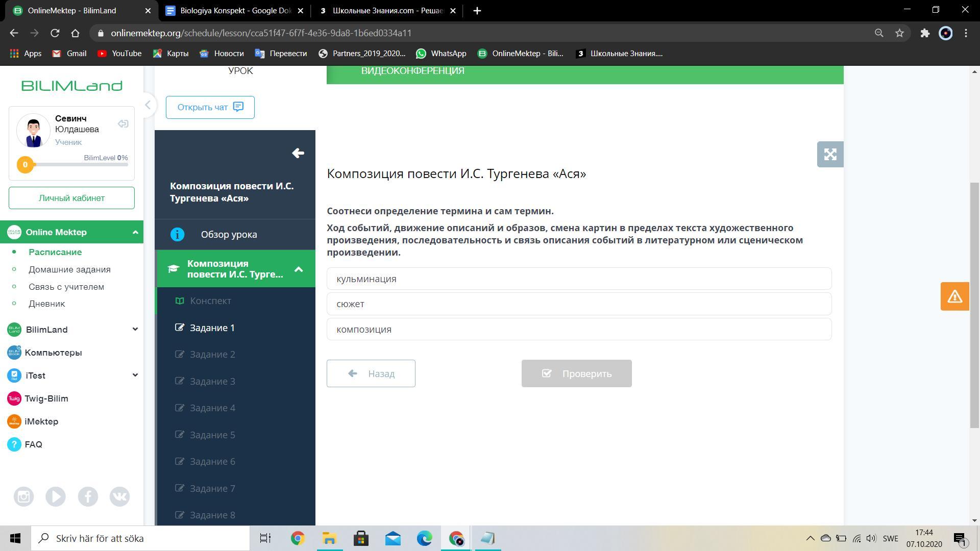
Task: Select the answer option кульминация
Action: pos(579,279)
